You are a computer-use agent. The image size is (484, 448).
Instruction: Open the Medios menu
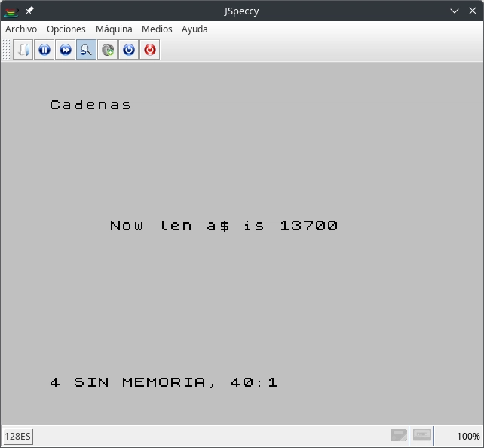pyautogui.click(x=157, y=29)
